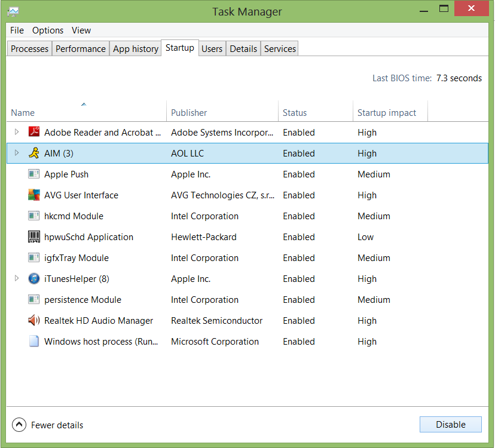Select the igfxTray Module entry
Viewport: 495px width, 448px height.
point(77,258)
